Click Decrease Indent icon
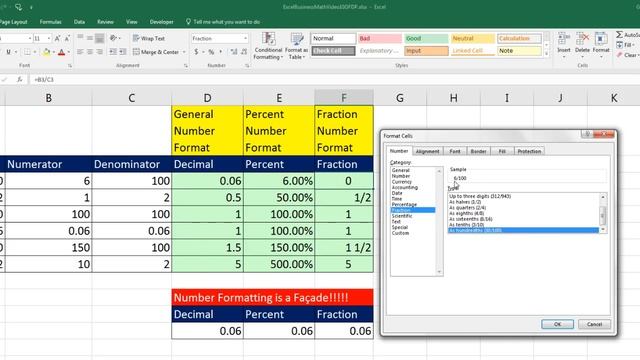The height and width of the screenshot is (360, 640). 113,52
